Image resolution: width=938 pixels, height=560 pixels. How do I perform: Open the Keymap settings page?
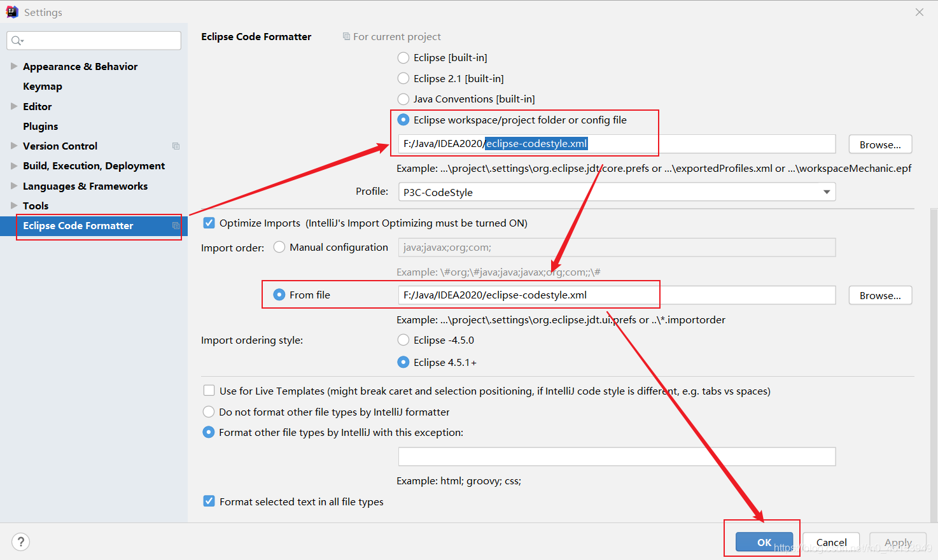43,87
